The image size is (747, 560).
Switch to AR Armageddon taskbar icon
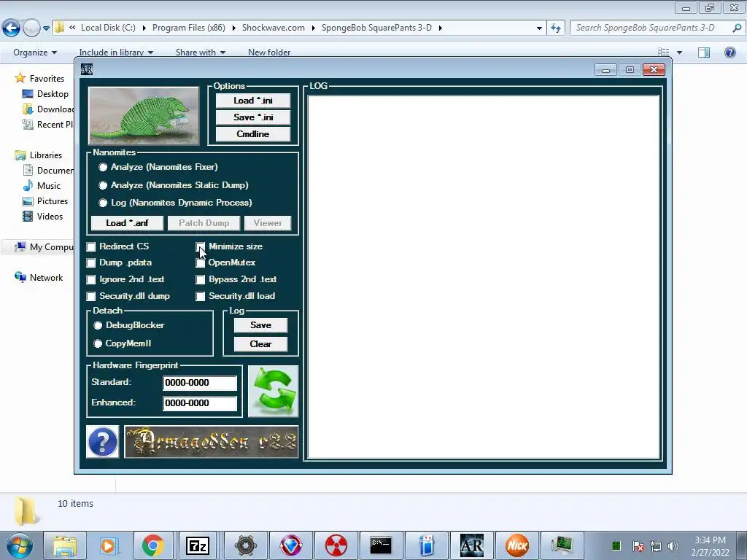(x=471, y=545)
